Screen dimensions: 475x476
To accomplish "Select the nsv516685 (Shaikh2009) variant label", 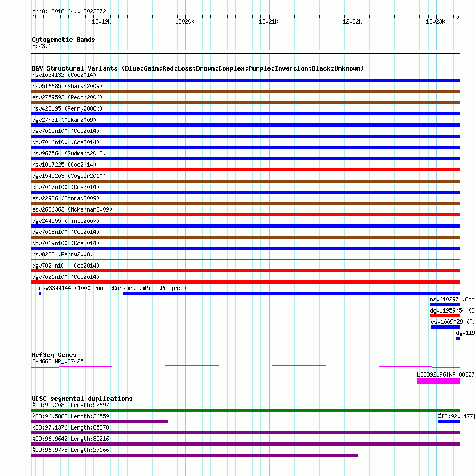I will 67,86.
